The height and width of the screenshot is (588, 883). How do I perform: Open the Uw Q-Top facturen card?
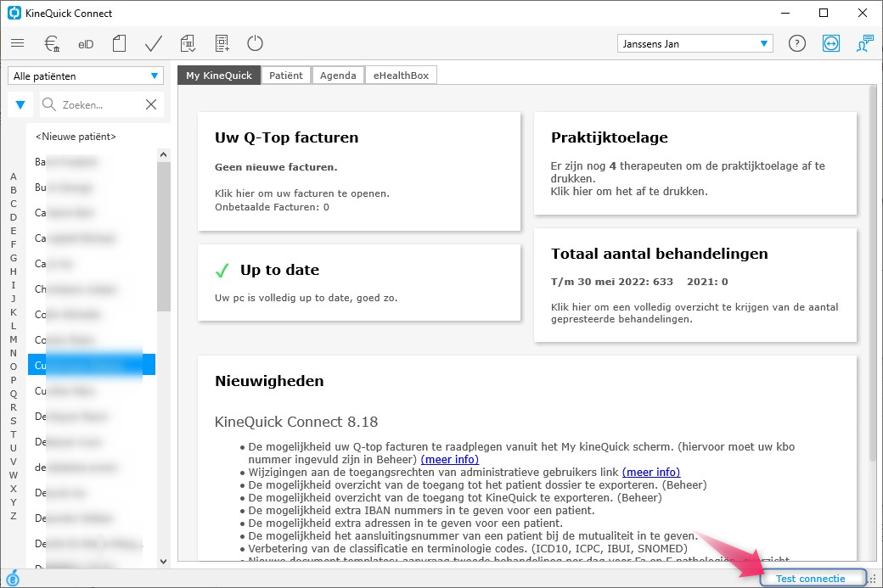359,171
